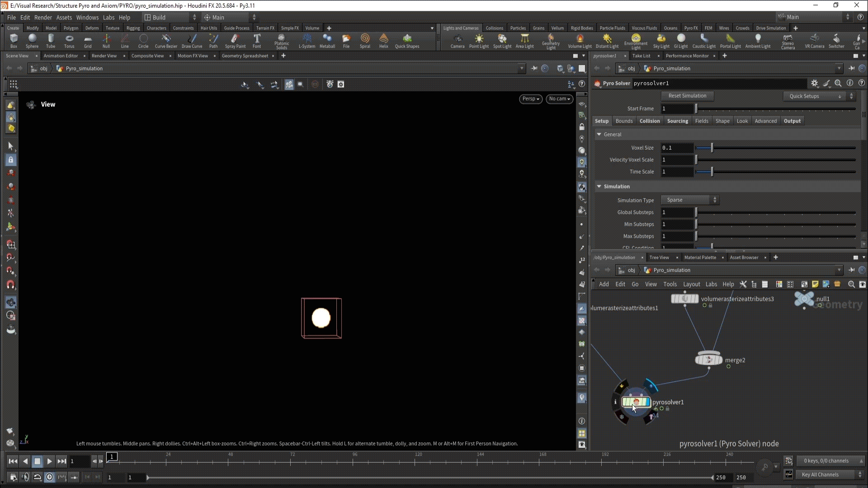Open the Persp viewport menu
868x488 pixels.
pos(530,99)
